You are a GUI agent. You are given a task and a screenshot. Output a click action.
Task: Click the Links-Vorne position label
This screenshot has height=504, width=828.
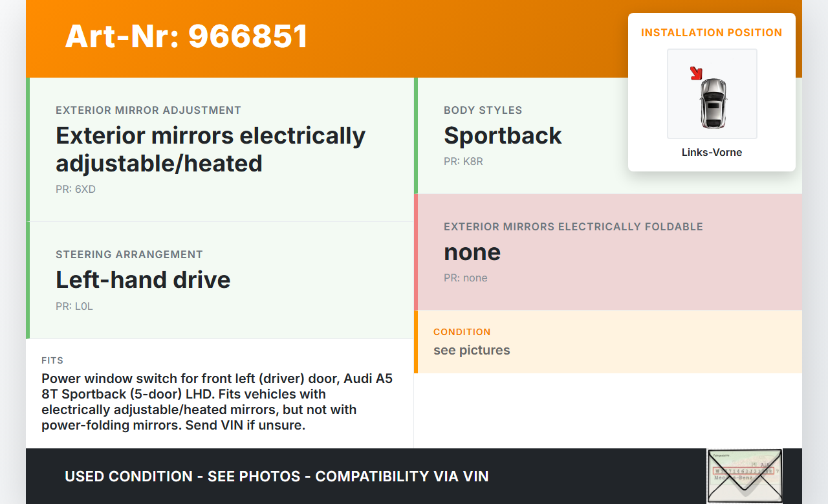pyautogui.click(x=712, y=153)
